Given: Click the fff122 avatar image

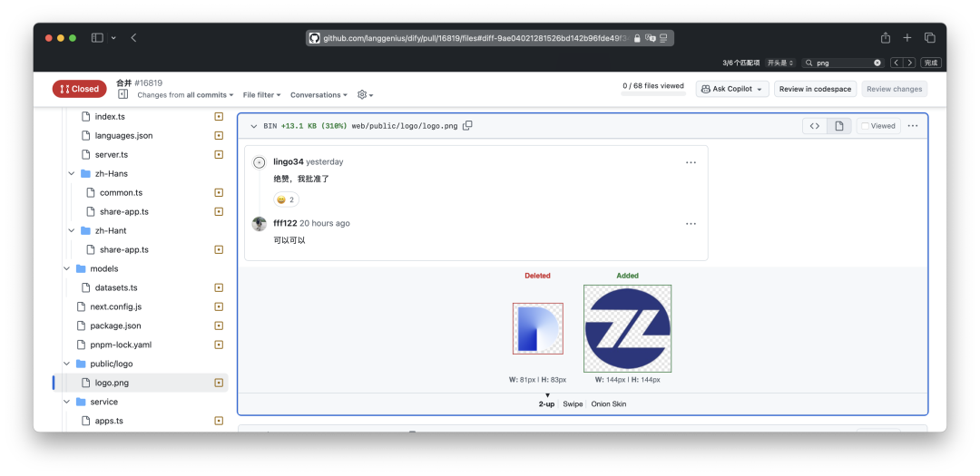Looking at the screenshot, I should pos(260,224).
